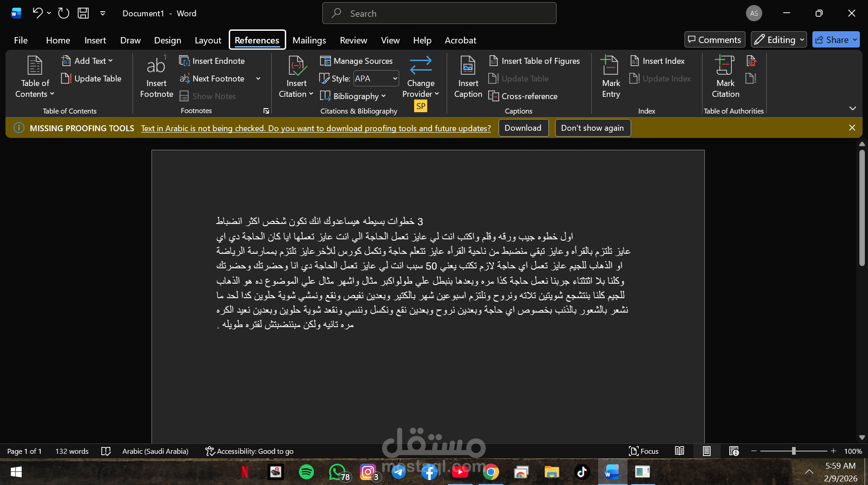Open the AS account avatar
The height and width of the screenshot is (485, 868).
coord(754,13)
